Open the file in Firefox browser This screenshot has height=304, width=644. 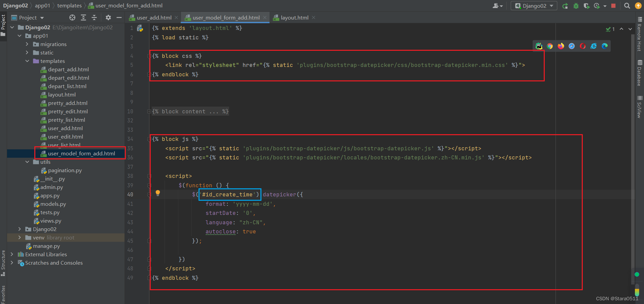[x=561, y=46]
